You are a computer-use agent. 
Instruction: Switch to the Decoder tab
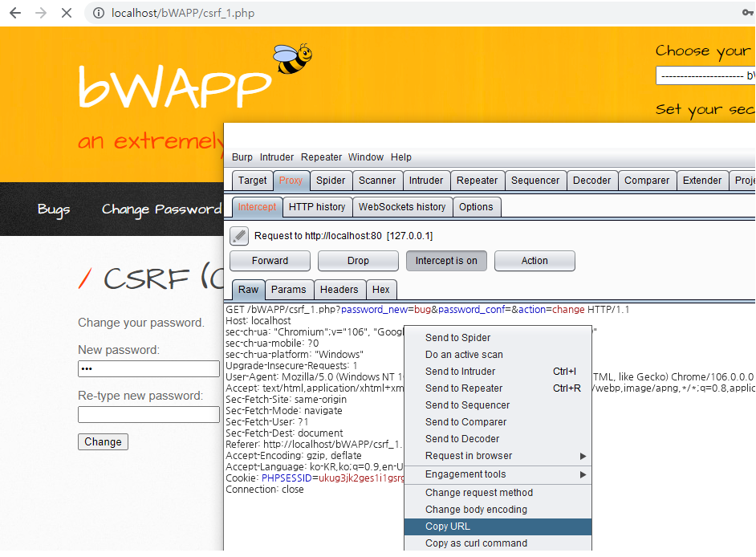pos(592,181)
